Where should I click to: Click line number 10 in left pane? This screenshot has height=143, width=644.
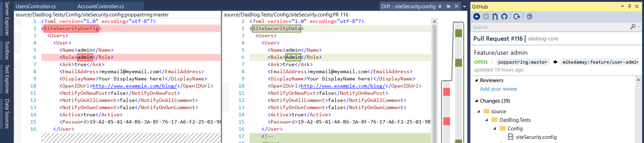pos(33,86)
